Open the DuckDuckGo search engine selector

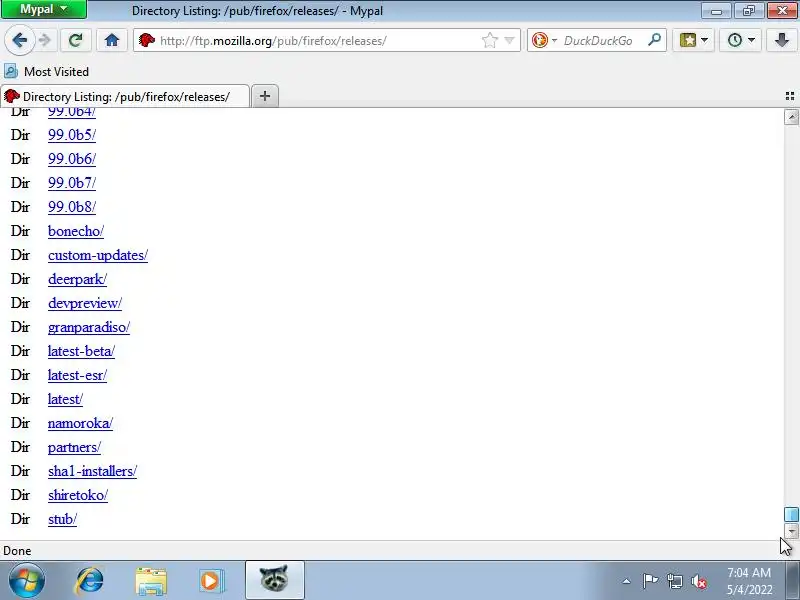[544, 40]
